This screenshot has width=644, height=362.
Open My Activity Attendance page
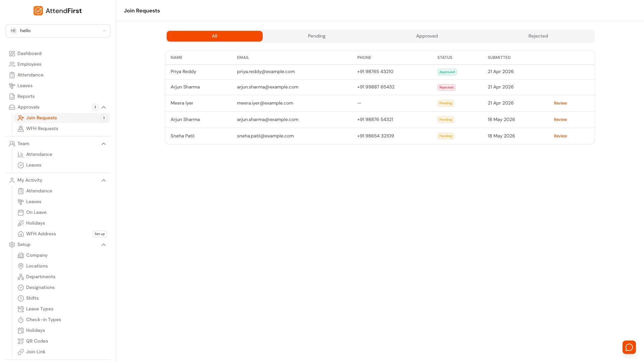[39, 191]
